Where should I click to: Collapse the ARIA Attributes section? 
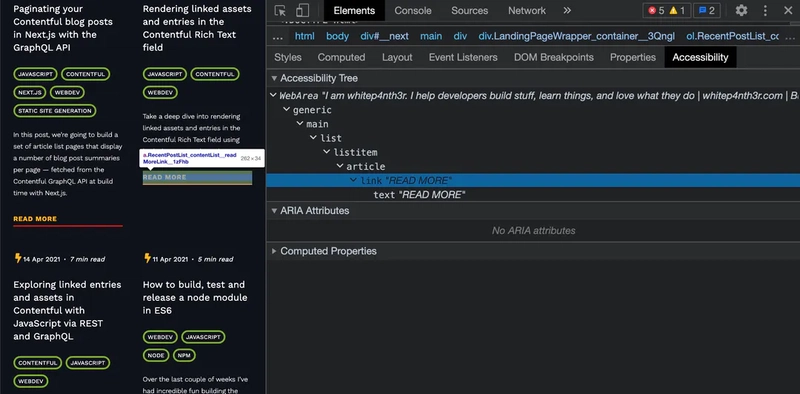click(x=274, y=210)
